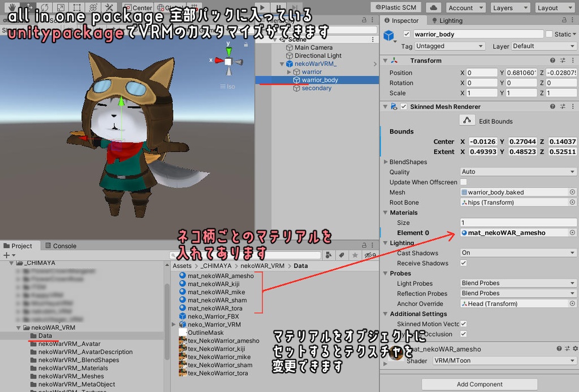Switch to the Lighting tab
This screenshot has width=579, height=392.
(447, 20)
